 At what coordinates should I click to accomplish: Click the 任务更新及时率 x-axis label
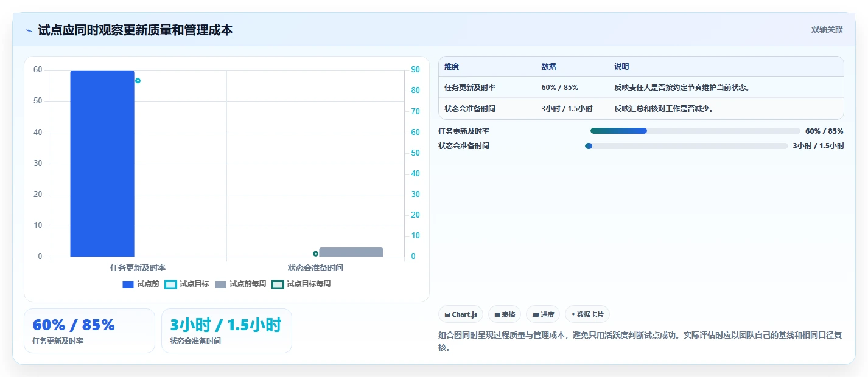pyautogui.click(x=138, y=267)
